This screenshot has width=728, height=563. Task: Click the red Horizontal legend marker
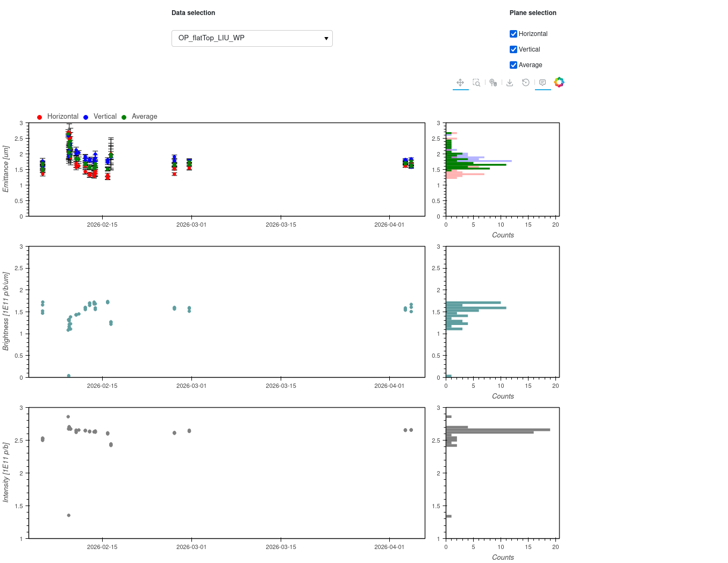coord(40,117)
